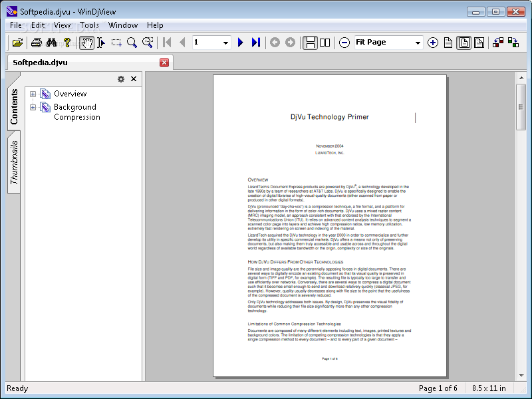Image resolution: width=532 pixels, height=399 pixels.
Task: Open the Tools menu
Action: [x=89, y=25]
